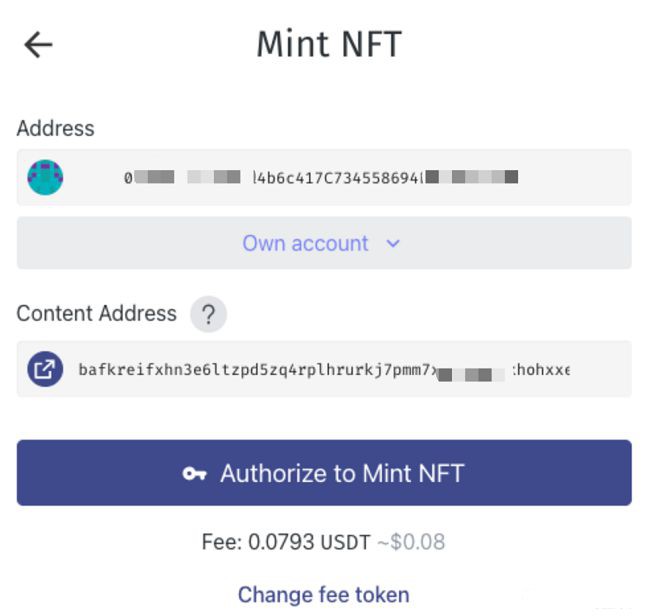Image resolution: width=655 pixels, height=616 pixels.
Task: Click the Address label
Action: click(x=55, y=128)
